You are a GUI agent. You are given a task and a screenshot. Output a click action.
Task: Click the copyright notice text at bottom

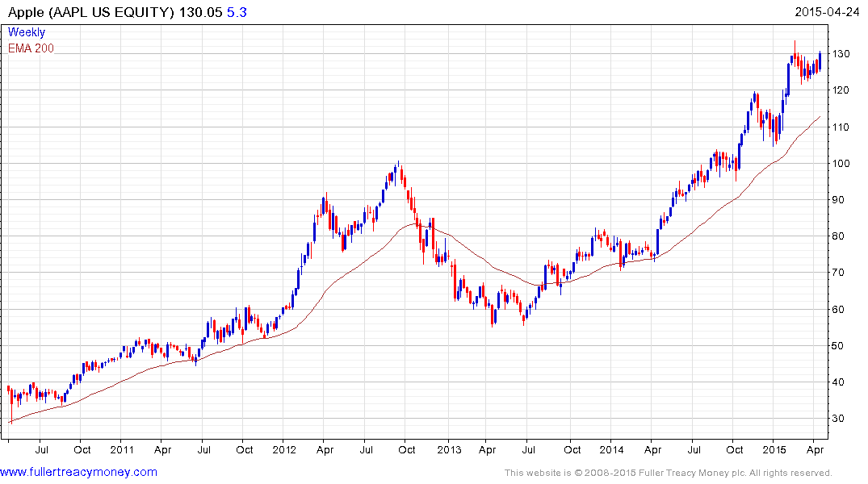tap(669, 473)
